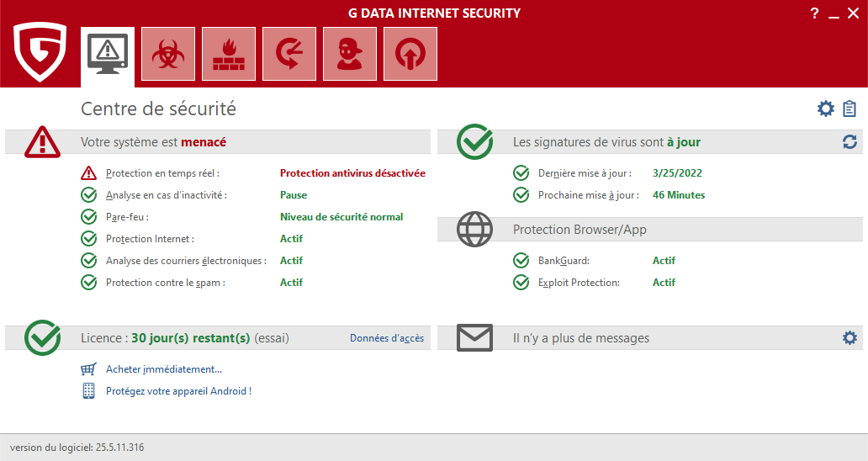Click 'Actif' status for courriers électroniques

click(x=291, y=260)
